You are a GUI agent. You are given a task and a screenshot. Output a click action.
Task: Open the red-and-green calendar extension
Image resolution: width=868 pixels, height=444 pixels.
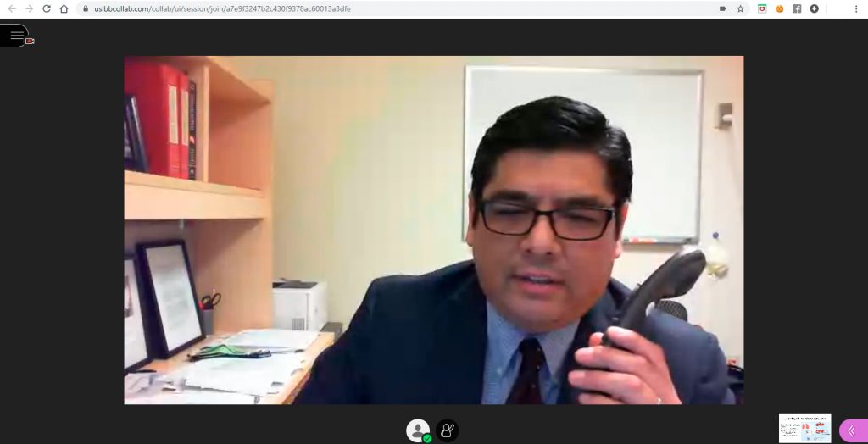tap(762, 8)
